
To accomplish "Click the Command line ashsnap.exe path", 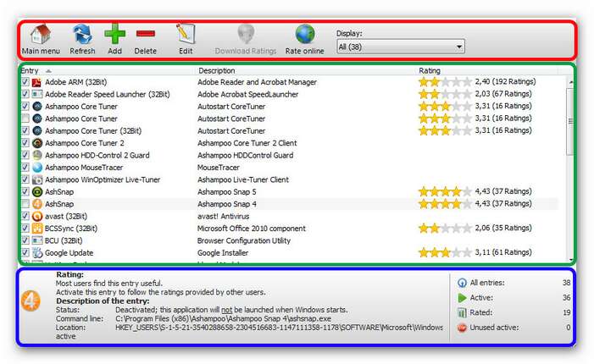I will tap(223, 318).
